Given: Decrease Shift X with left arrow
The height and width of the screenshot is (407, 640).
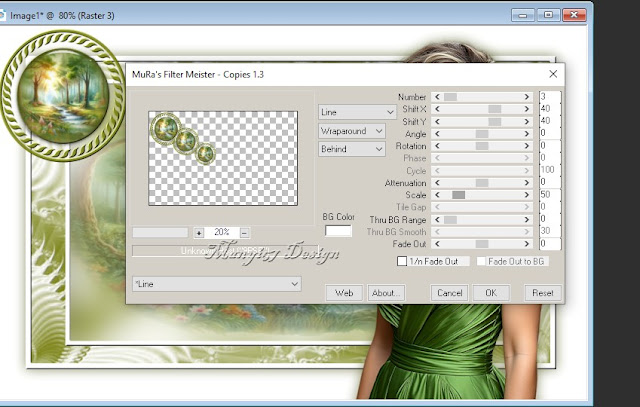Looking at the screenshot, I should pos(437,109).
